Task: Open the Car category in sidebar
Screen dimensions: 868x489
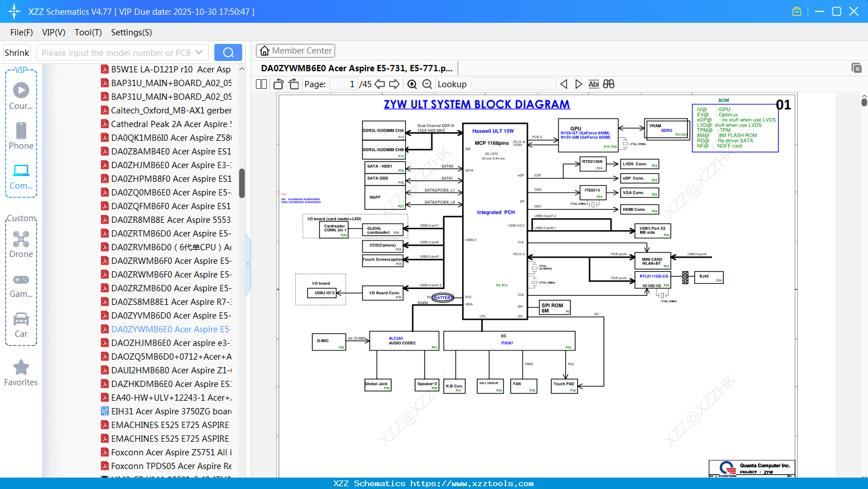Action: point(21,325)
